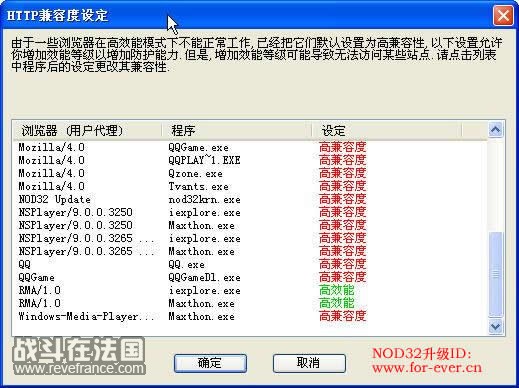
Task: Change 高效能 setting for RMA/1.0 Maxthon.exe
Action: 336,303
